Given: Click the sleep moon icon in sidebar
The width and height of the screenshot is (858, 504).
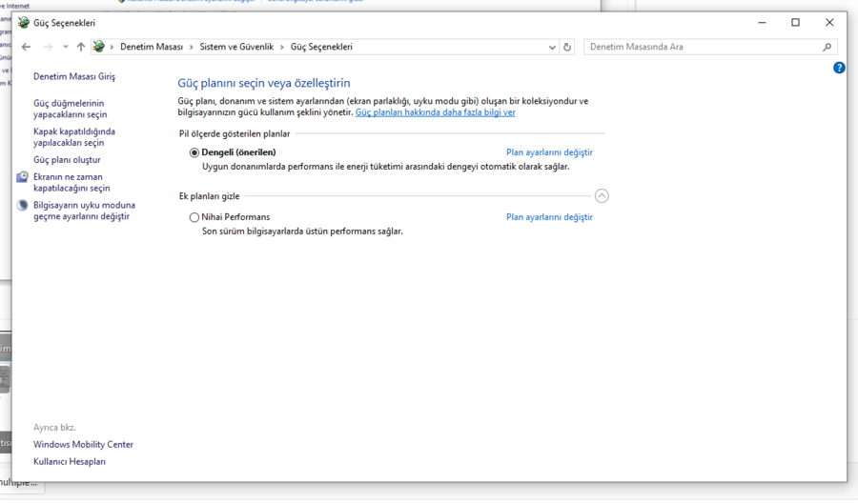Looking at the screenshot, I should (x=23, y=206).
